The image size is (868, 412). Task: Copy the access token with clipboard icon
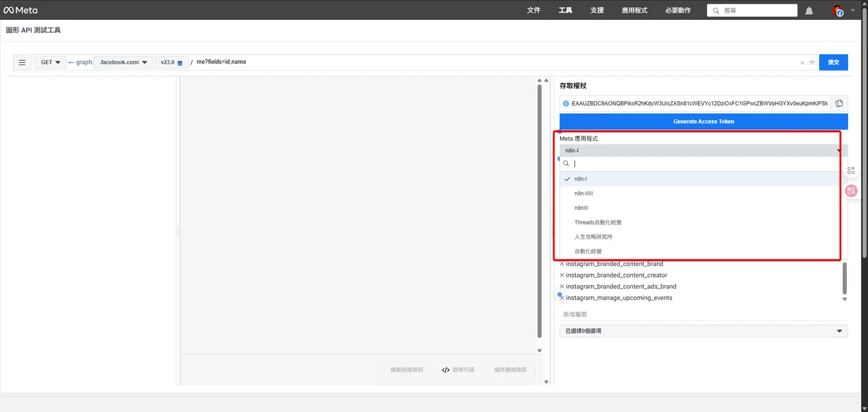839,104
